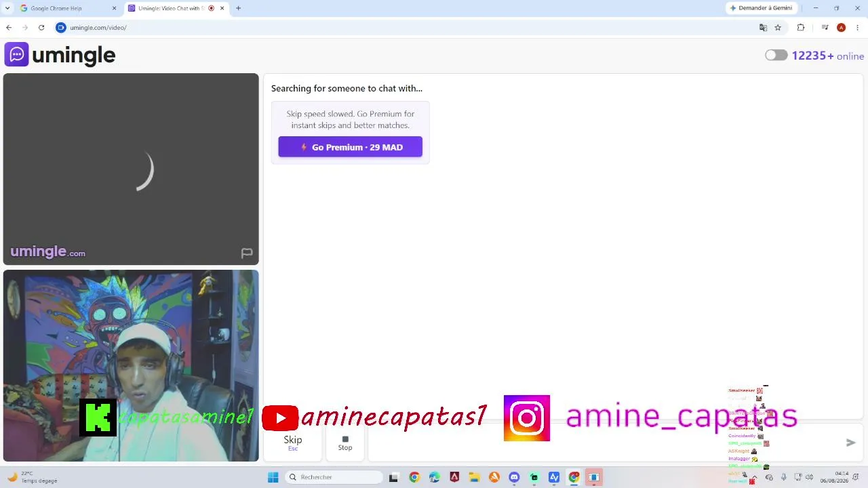Close the Google Chrome Help tab
Image resolution: width=868 pixels, height=488 pixels.
point(114,8)
